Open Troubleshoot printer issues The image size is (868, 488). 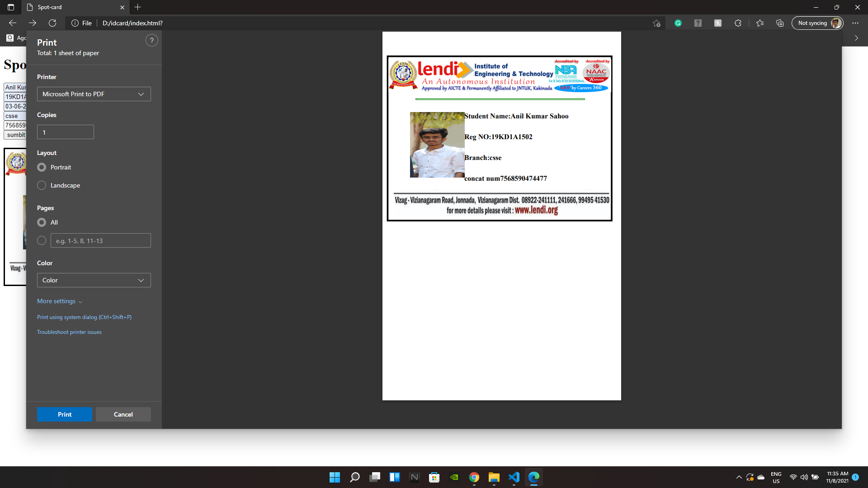(x=69, y=332)
